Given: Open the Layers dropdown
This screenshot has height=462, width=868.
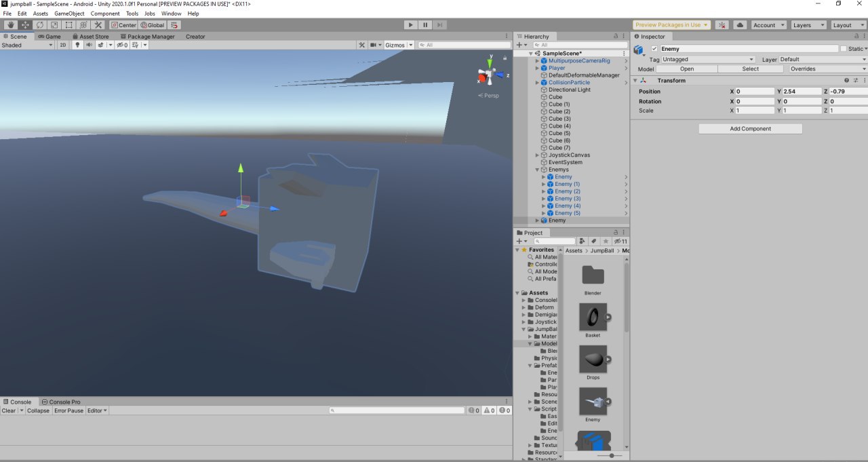Looking at the screenshot, I should (808, 25).
